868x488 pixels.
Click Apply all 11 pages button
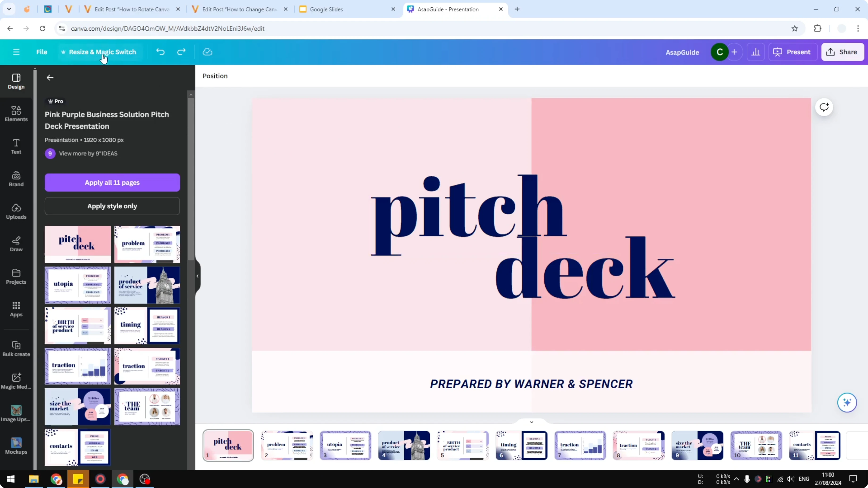tap(112, 182)
